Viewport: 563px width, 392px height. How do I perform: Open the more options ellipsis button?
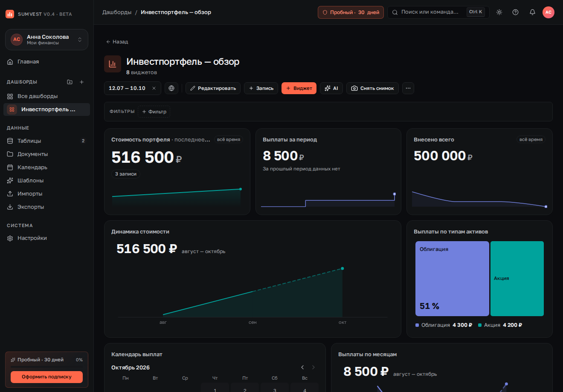click(x=408, y=88)
